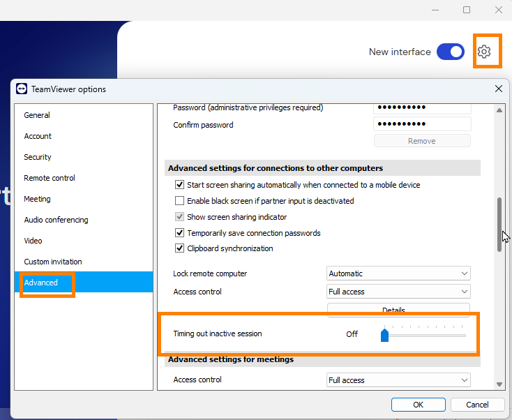Click the OK button

point(419,405)
